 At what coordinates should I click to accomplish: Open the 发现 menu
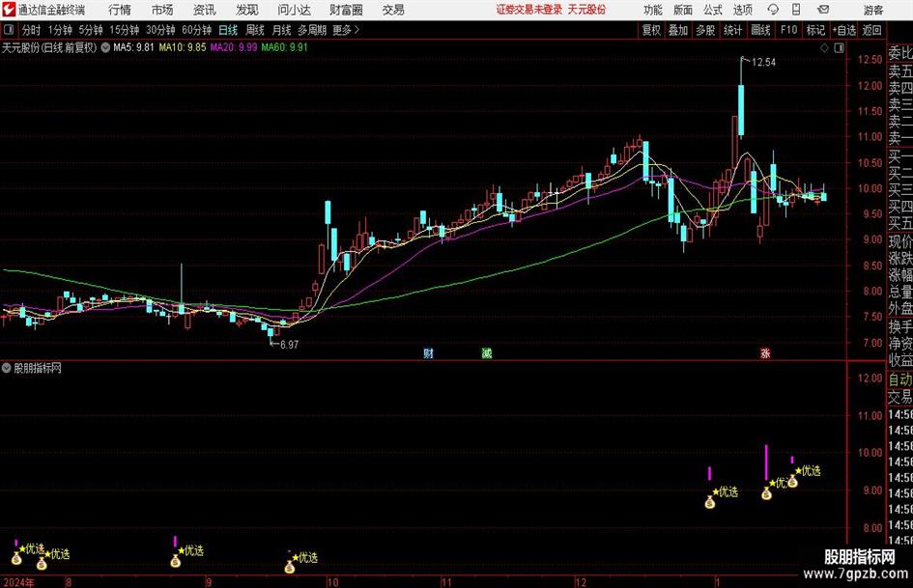(247, 10)
